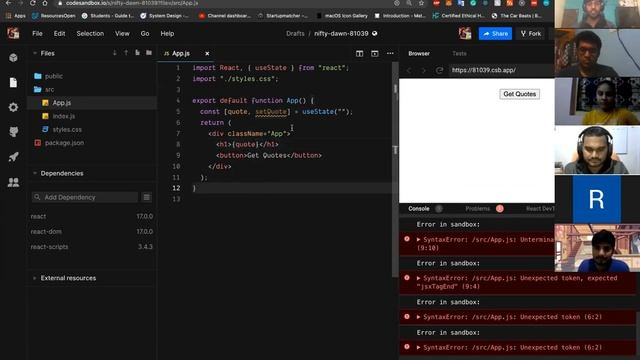Image resolution: width=640 pixels, height=360 pixels.
Task: Open the Explorer file icon in sidebar
Action: pos(13,82)
